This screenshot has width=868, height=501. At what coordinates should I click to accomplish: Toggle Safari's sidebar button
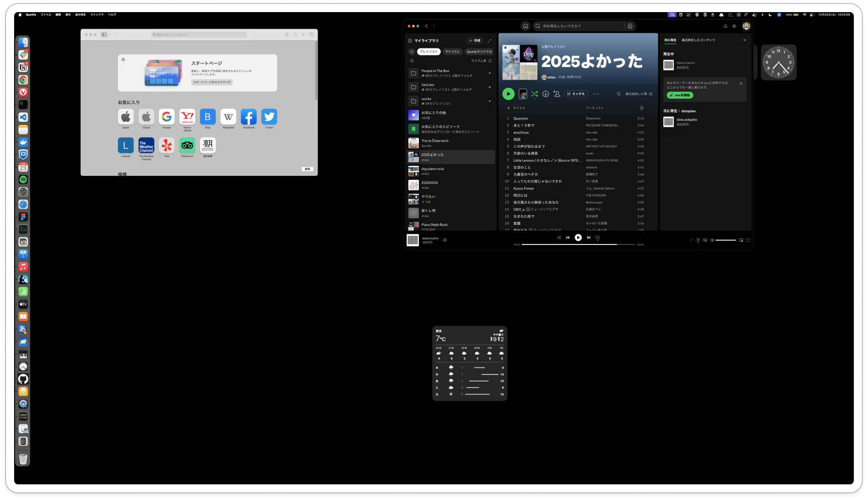pos(104,35)
